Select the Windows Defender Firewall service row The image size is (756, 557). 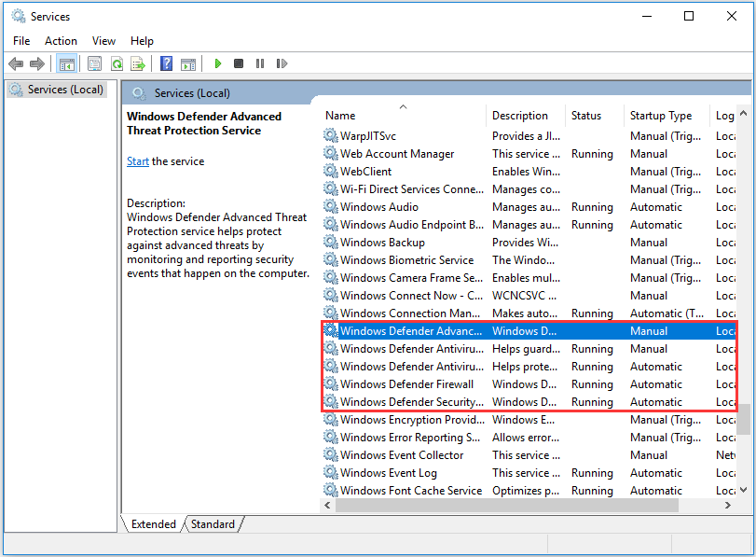click(406, 384)
